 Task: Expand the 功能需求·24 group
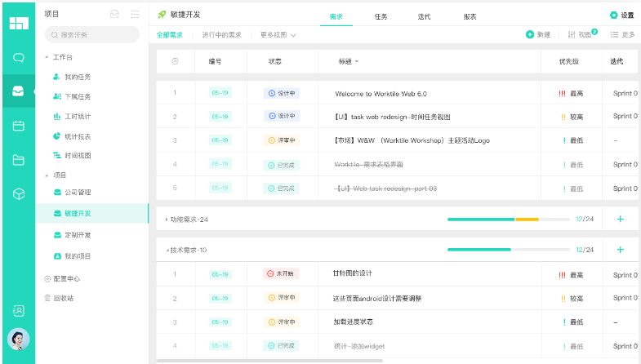pyautogui.click(x=167, y=220)
